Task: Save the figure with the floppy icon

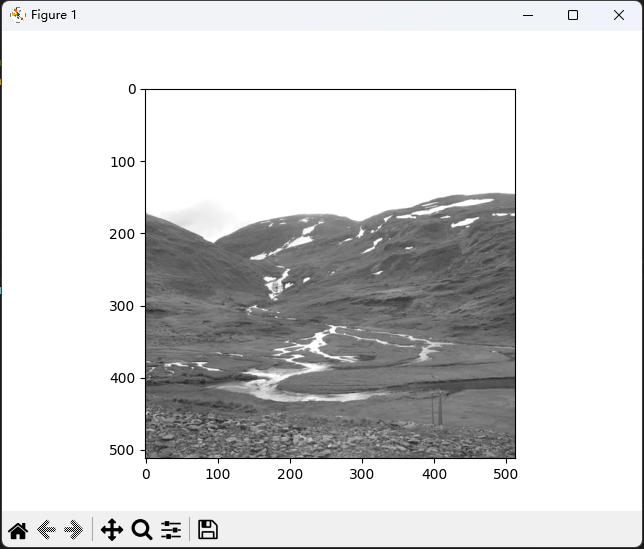Action: pyautogui.click(x=208, y=530)
